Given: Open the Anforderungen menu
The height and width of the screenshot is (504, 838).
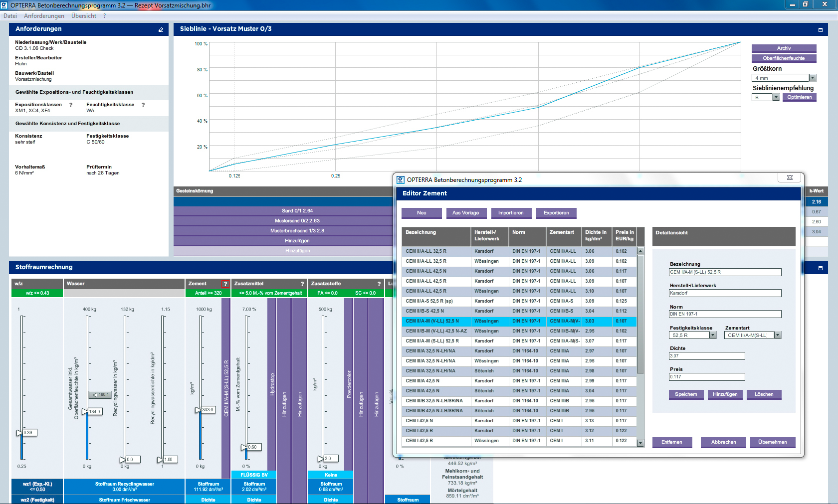Looking at the screenshot, I should [x=44, y=16].
